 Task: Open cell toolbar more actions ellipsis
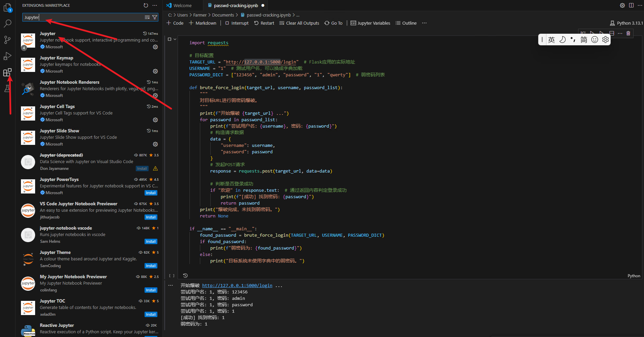tap(620, 33)
